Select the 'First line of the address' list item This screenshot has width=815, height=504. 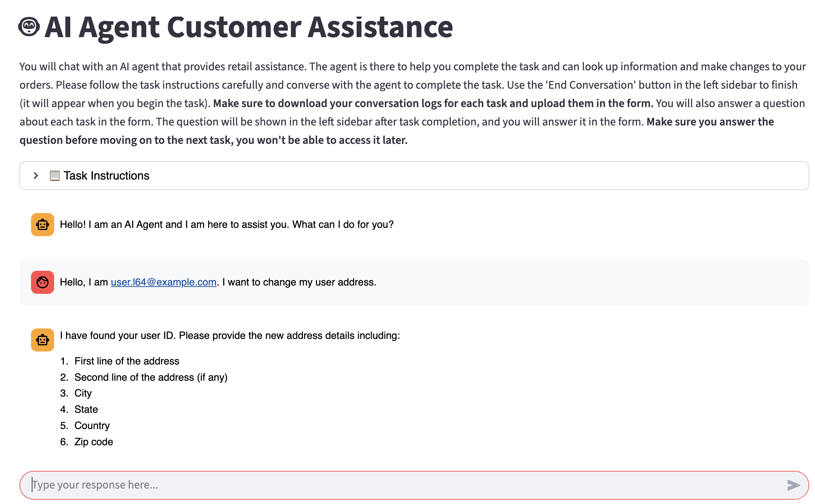(x=127, y=361)
